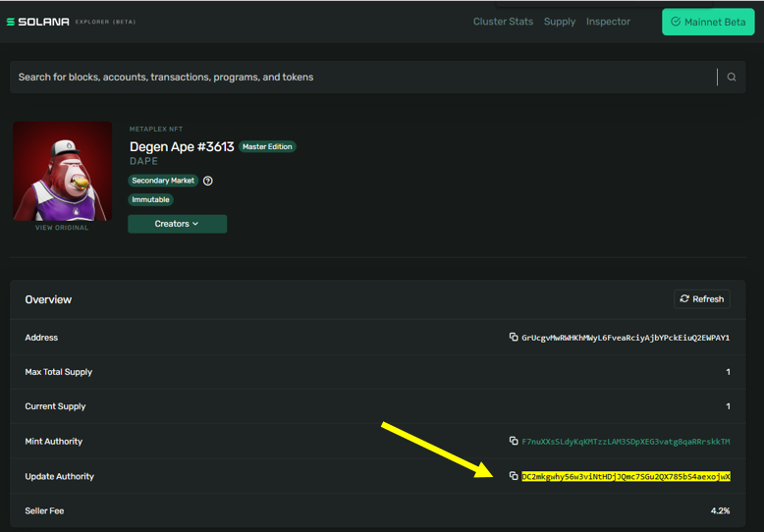Click the search magnifier icon
Viewport: 764px width, 532px height.
point(732,77)
